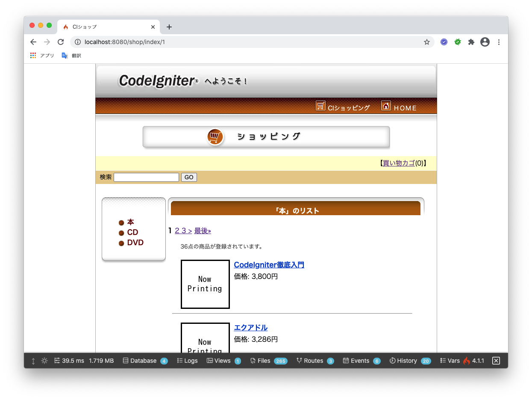Reload the page with the refresh icon

tap(61, 42)
